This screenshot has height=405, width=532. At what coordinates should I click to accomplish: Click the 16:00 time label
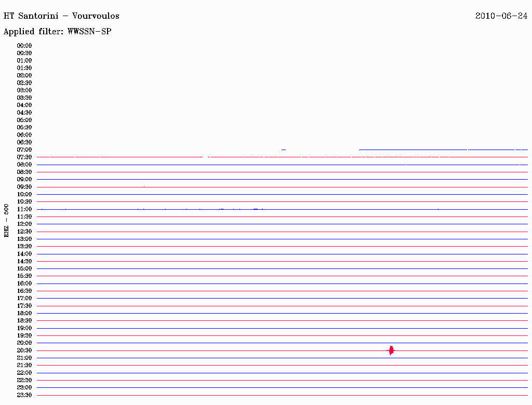click(24, 283)
